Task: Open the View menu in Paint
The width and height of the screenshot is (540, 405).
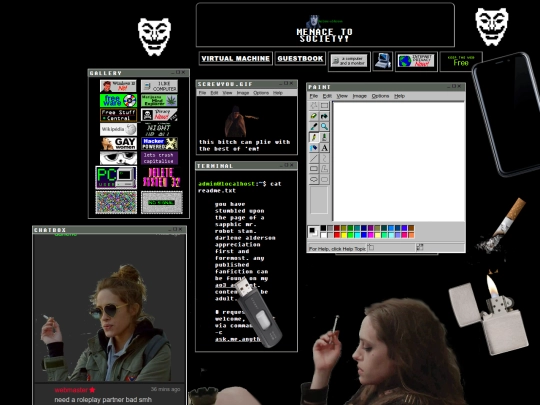Action: pyautogui.click(x=342, y=96)
